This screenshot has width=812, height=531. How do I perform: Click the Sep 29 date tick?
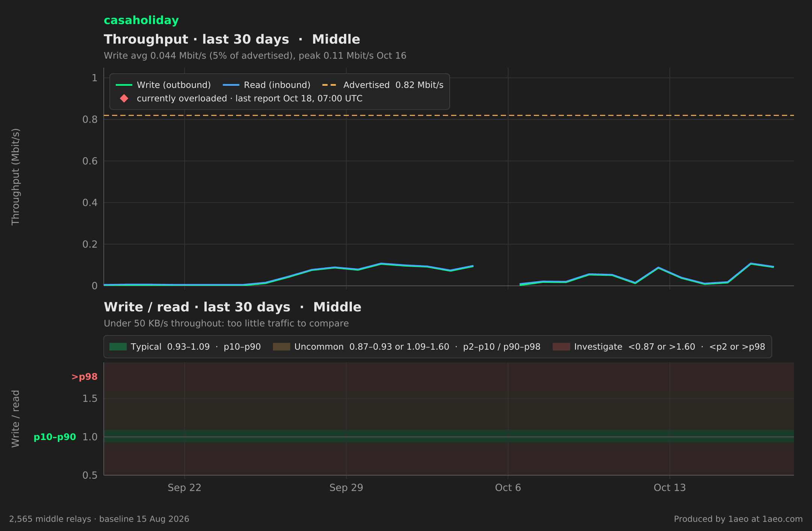[346, 488]
